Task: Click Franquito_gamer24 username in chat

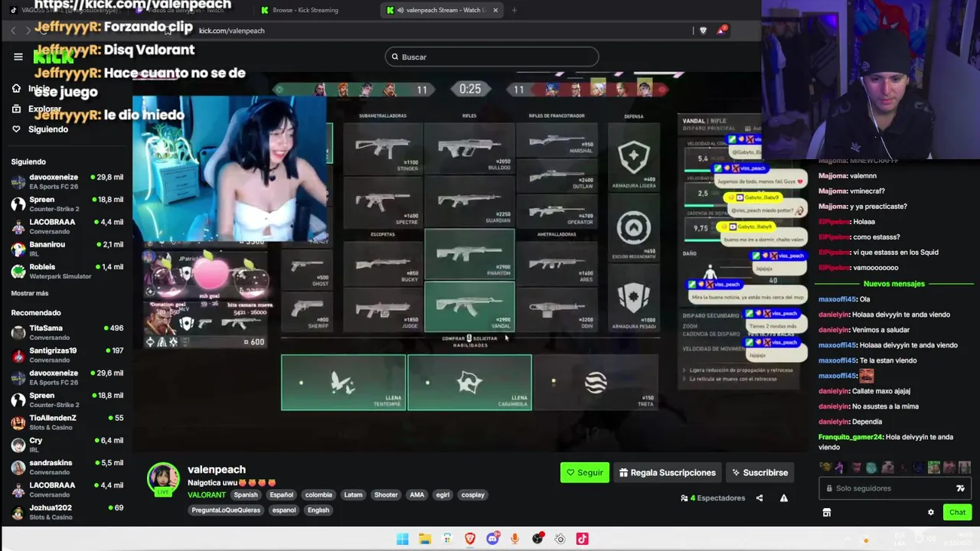Action: 851,437
